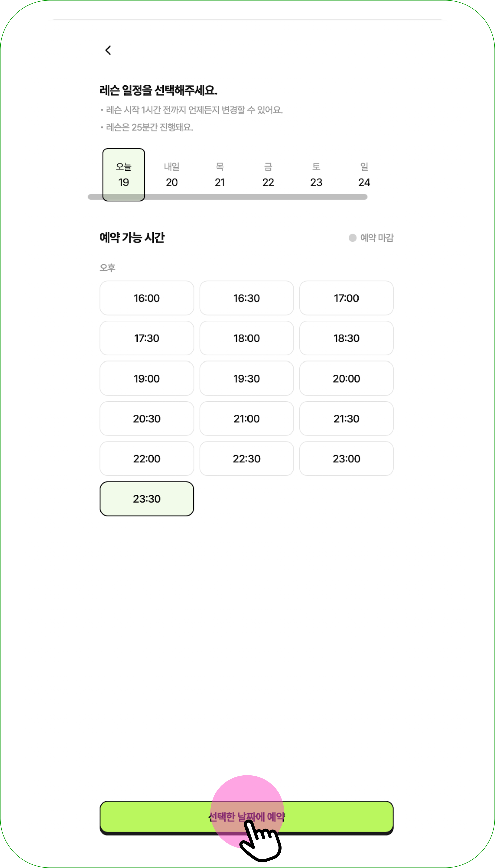The image size is (495, 868).
Task: Pick the 18:00 lesson time
Action: coord(246,338)
